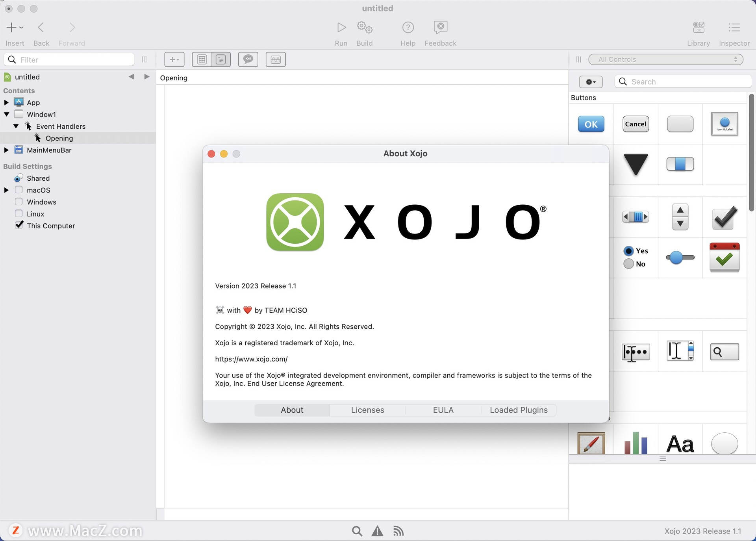Open the All Controls dropdown
The image size is (756, 541).
665,59
